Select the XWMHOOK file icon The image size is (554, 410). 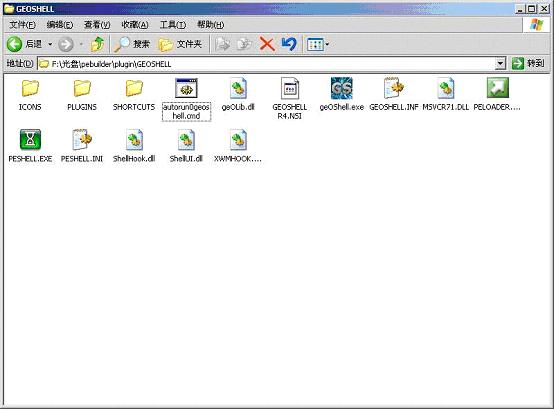click(x=238, y=140)
